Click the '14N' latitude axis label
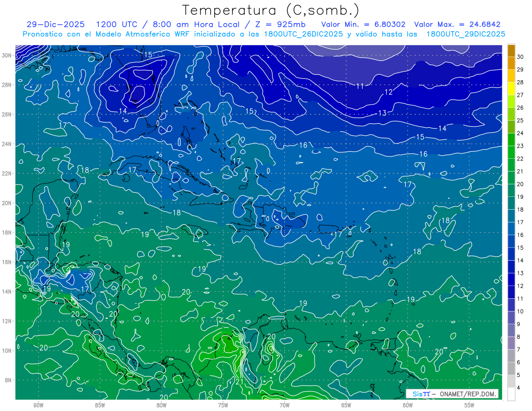The image size is (532, 411). coord(7,291)
